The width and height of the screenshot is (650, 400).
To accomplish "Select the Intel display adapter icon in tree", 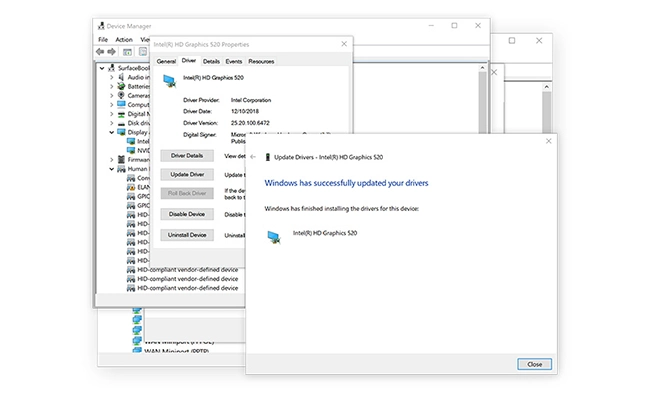I will tap(131, 141).
